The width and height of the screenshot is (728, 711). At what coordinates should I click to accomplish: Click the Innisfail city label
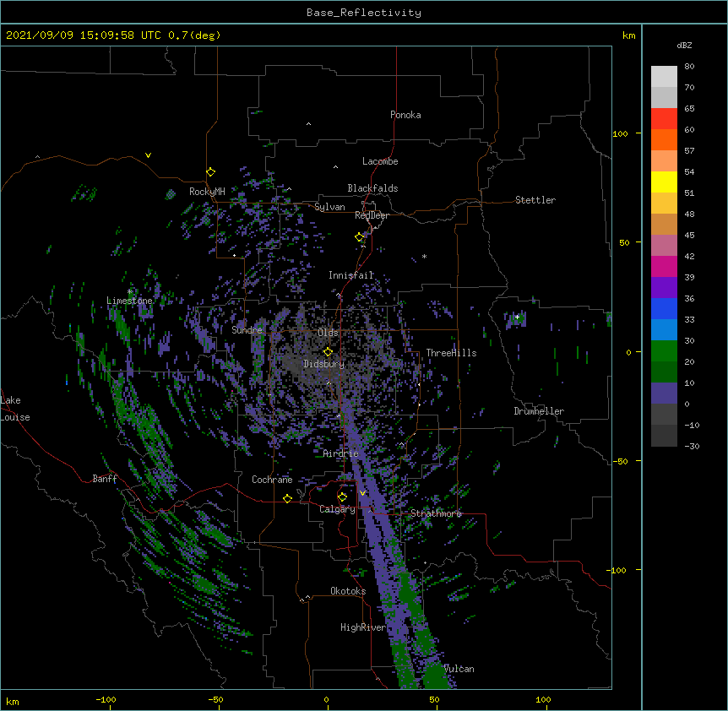(351, 275)
